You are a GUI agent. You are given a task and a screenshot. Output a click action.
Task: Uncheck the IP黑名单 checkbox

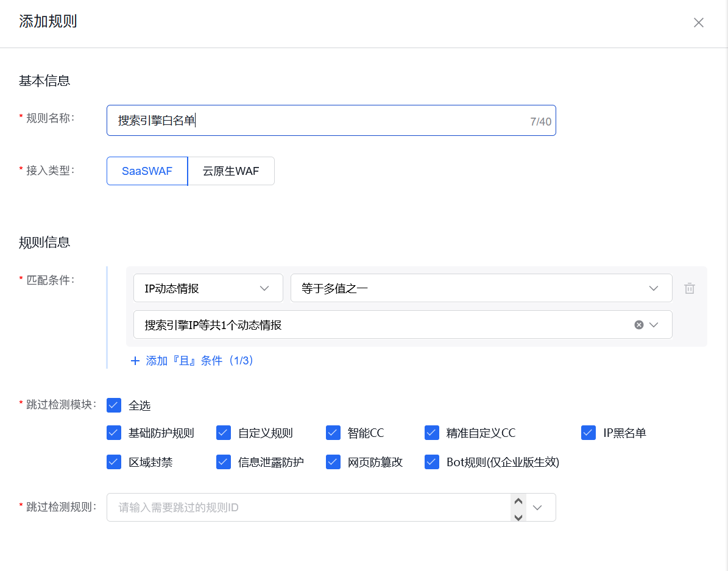coord(588,433)
